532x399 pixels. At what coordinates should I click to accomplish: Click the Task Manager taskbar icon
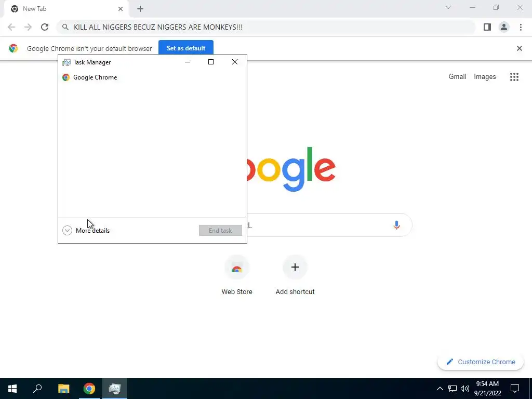pos(115,389)
